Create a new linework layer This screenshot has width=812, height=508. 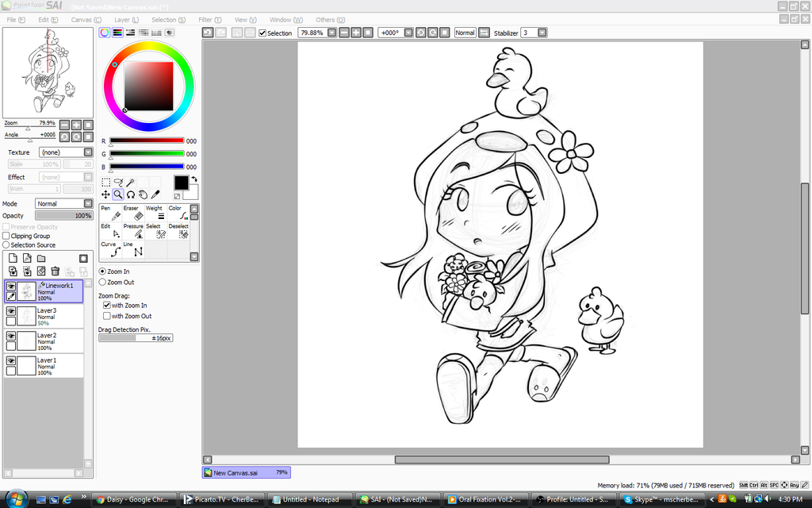coord(27,258)
